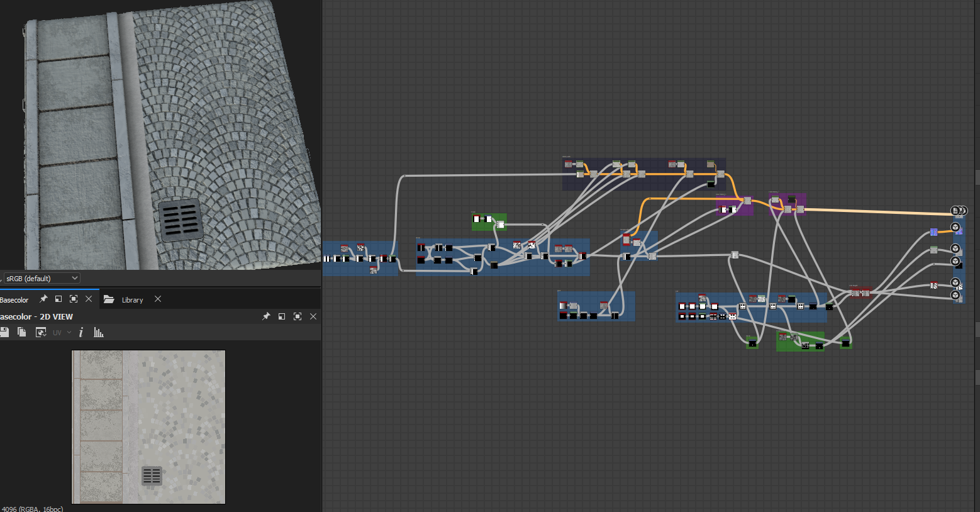Click the save image icon in 2D view toolbar

[x=4, y=332]
